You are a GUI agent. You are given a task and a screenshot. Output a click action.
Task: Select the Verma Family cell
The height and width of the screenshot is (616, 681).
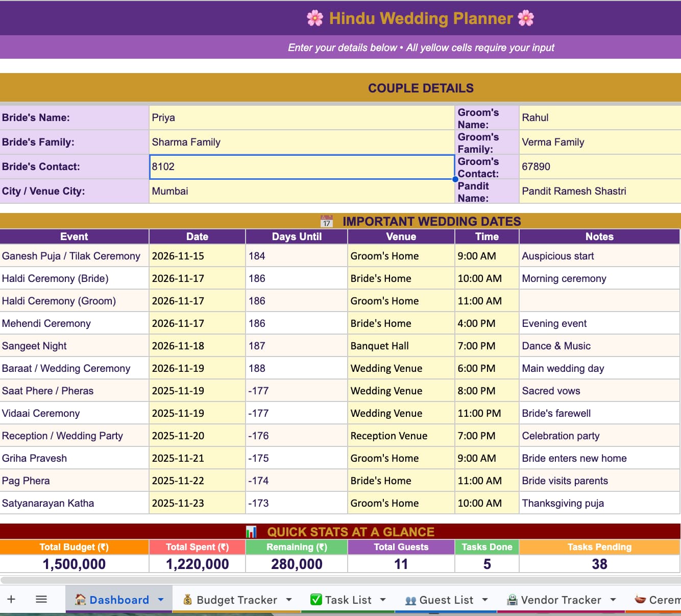(600, 142)
